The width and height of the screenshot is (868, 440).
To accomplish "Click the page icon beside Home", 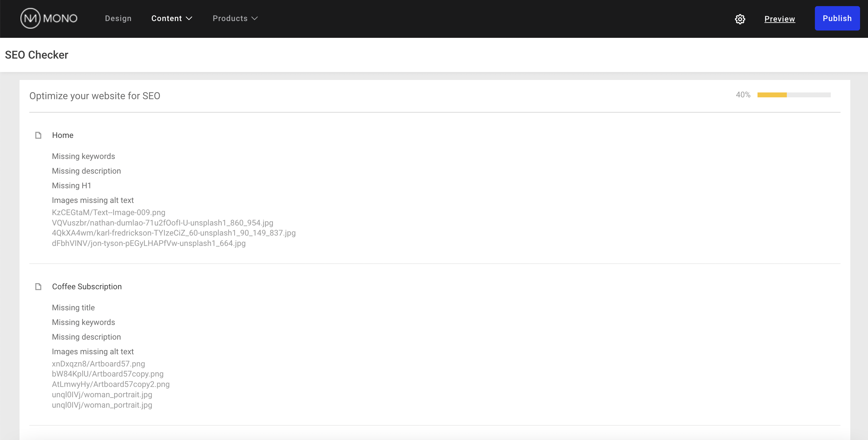I will 38,135.
